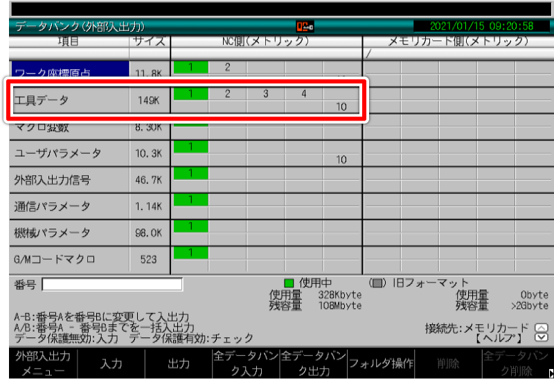Click bank 10 in the ユーザパラメータ row
The image size is (554, 392).
coord(341,160)
